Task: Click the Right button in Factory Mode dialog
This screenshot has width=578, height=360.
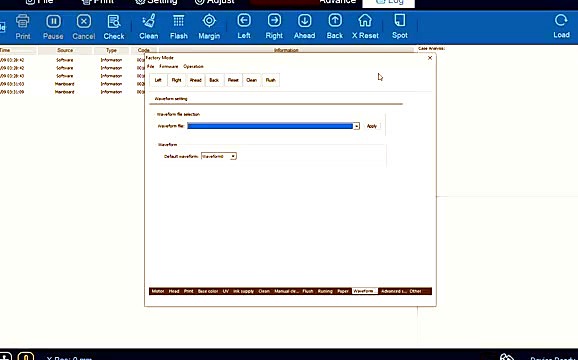Action: tap(176, 80)
